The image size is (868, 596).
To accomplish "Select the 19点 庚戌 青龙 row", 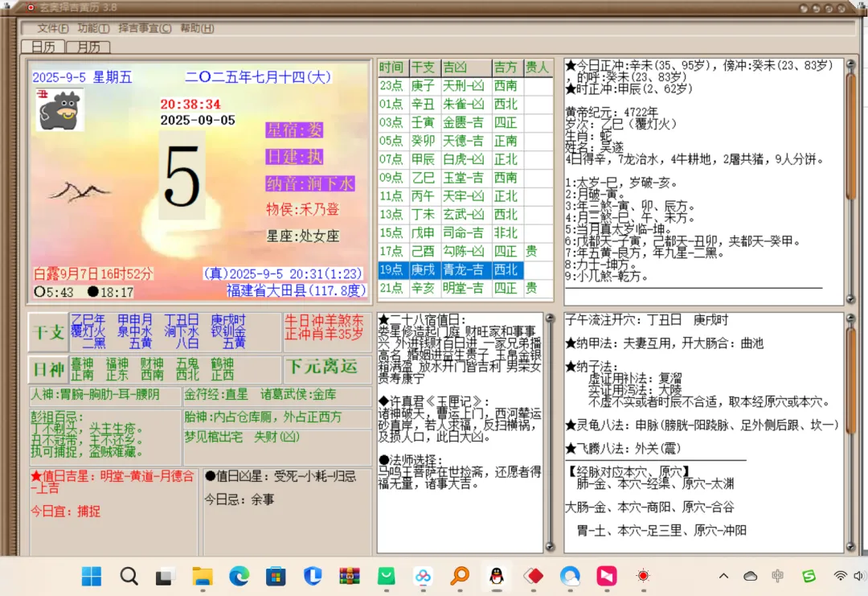I will click(465, 270).
